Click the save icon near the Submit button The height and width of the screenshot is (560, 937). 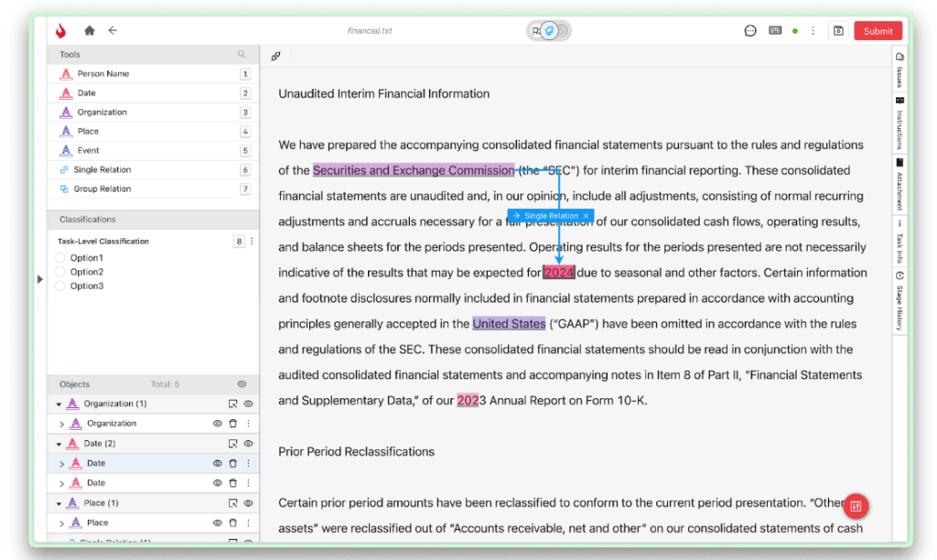[x=838, y=30]
